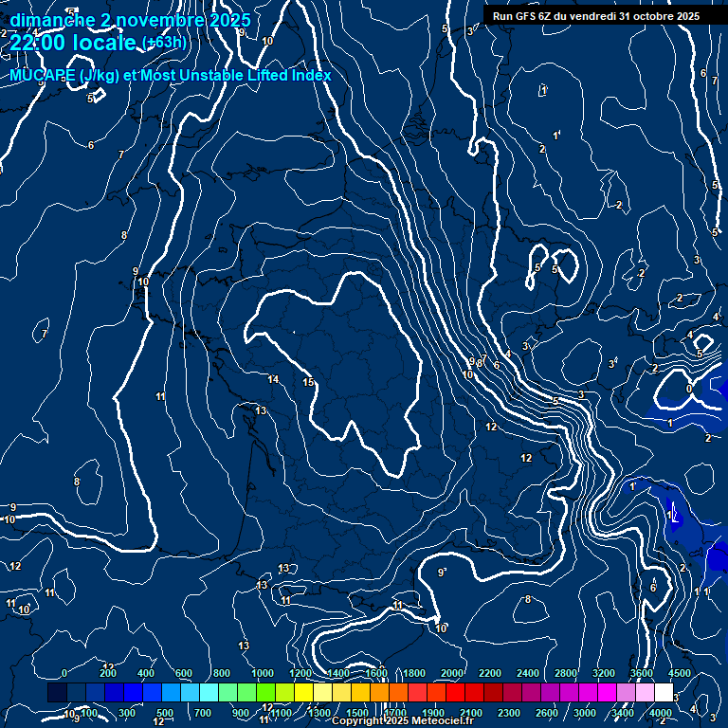Click the '2600' legend label

547,713
